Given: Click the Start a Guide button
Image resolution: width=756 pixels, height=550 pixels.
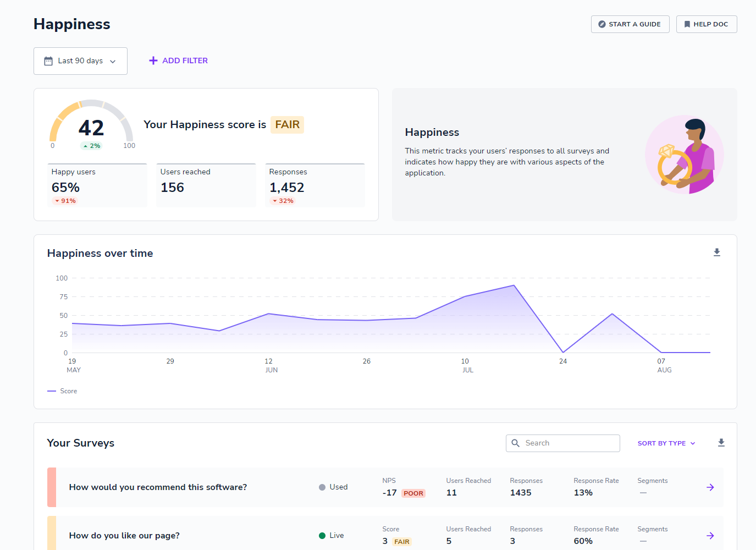Looking at the screenshot, I should pos(630,24).
